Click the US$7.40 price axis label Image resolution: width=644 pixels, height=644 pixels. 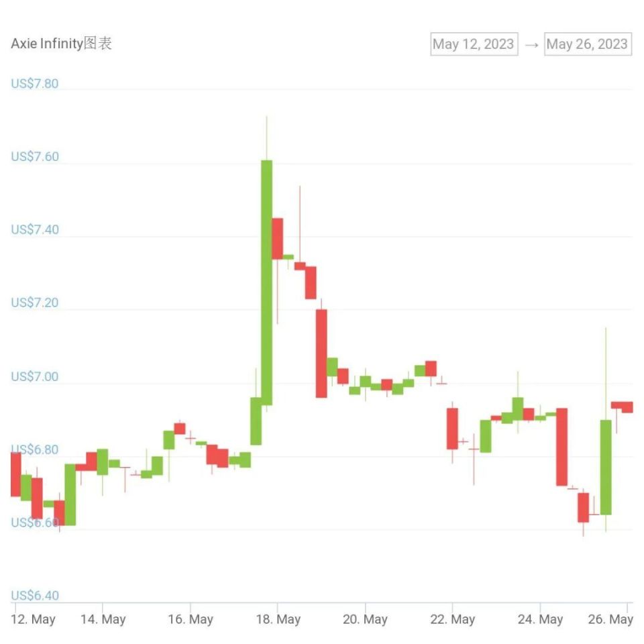[x=34, y=229]
